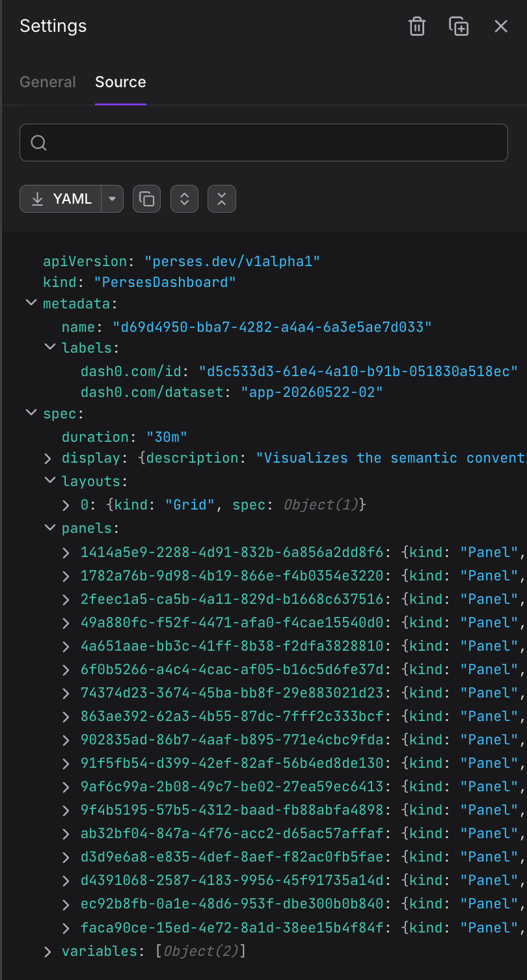Click the expand all icon
The image size is (527, 980).
coord(184,199)
